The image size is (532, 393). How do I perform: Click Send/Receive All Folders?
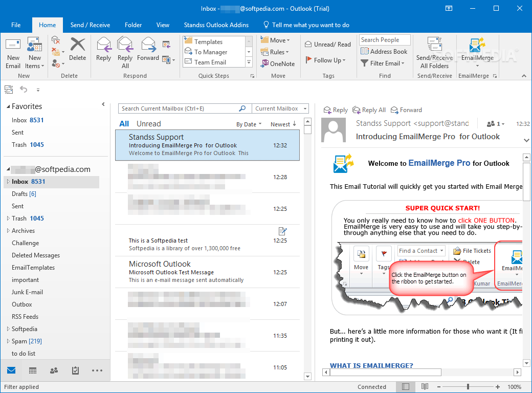coord(434,53)
